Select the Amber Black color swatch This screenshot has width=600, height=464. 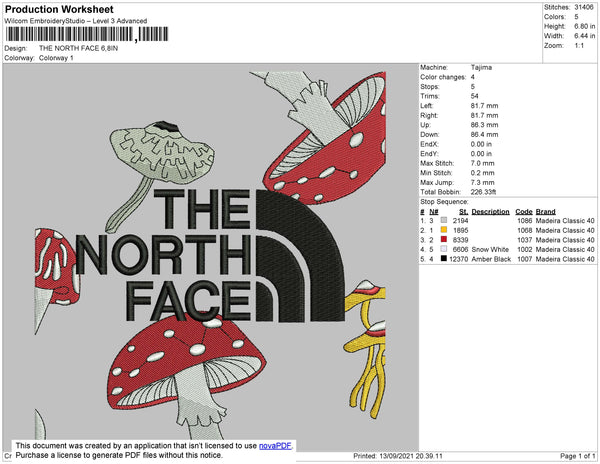click(x=444, y=259)
